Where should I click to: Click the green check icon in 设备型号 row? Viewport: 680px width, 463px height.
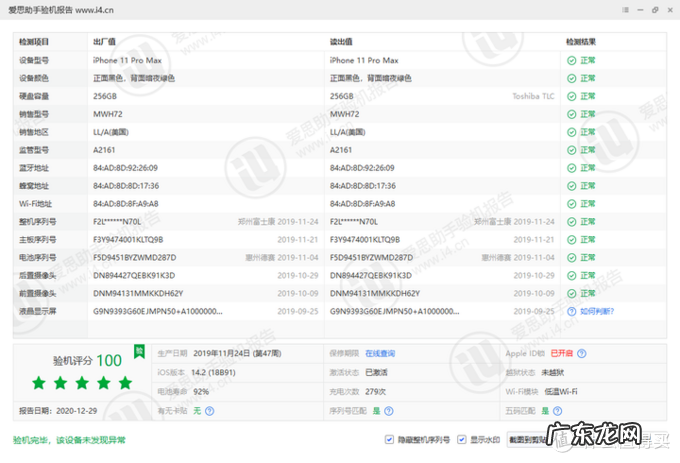pos(572,60)
